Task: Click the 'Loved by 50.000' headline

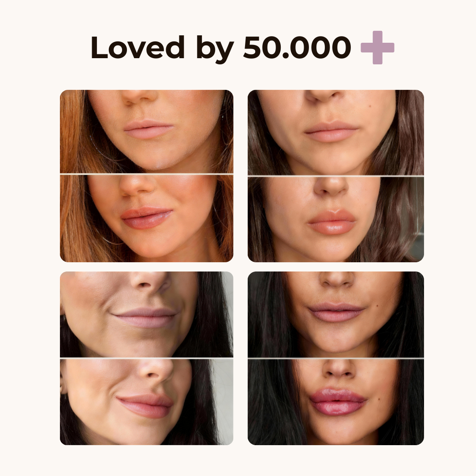Action: tap(221, 48)
